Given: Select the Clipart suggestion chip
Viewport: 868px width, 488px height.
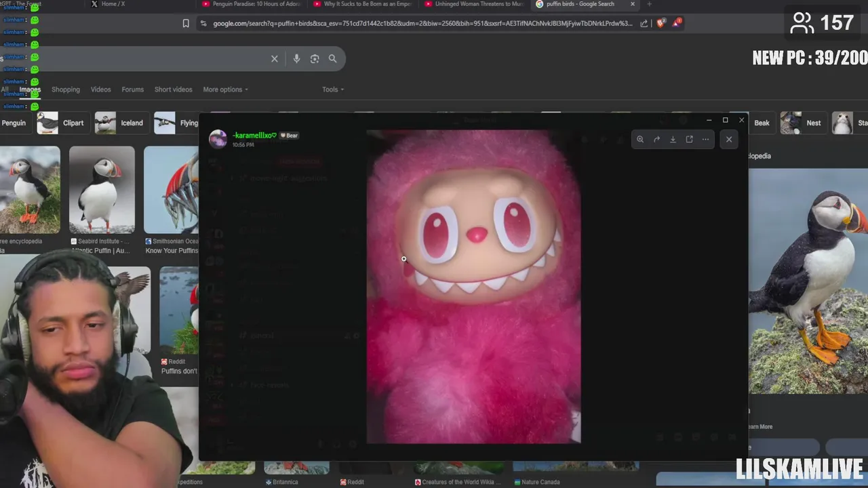Looking at the screenshot, I should coord(62,123).
